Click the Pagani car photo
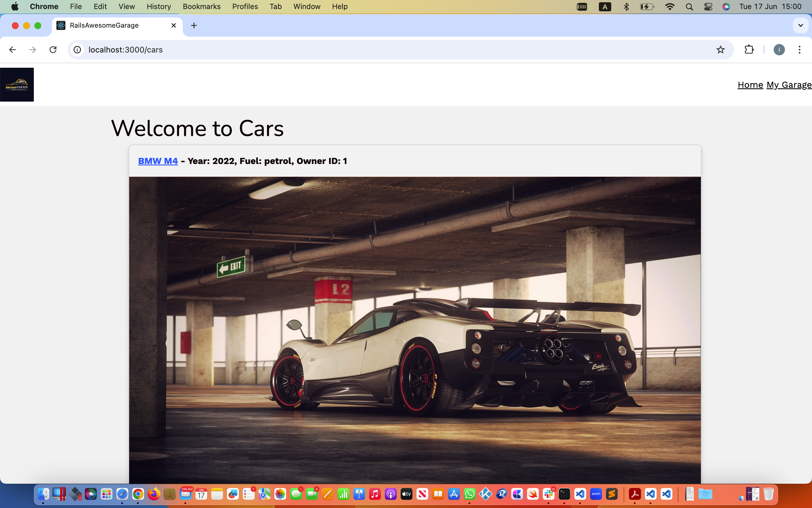812x508 pixels. (415, 330)
